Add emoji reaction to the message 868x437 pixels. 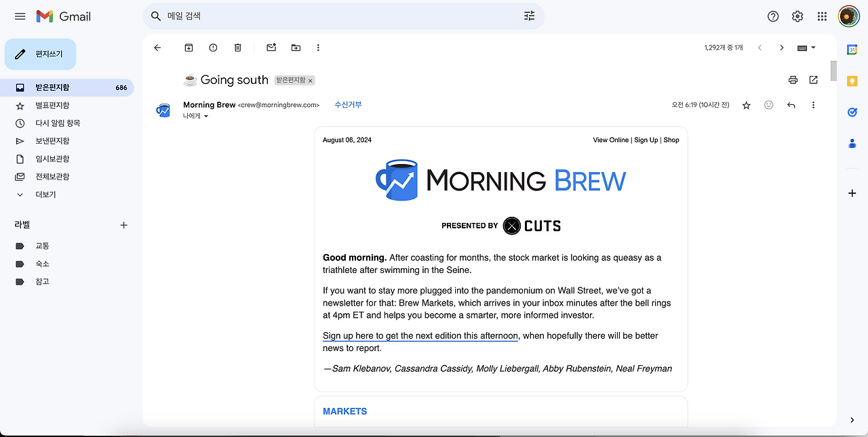(768, 105)
